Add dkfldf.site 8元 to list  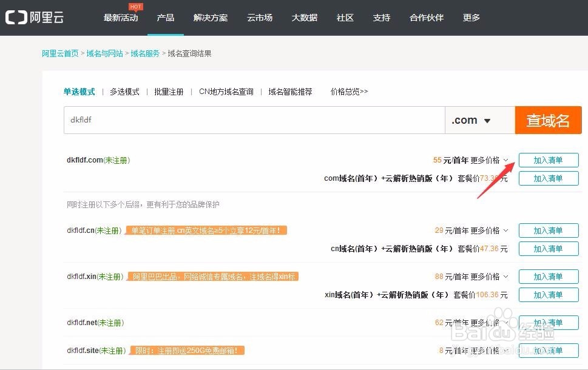[x=549, y=351]
